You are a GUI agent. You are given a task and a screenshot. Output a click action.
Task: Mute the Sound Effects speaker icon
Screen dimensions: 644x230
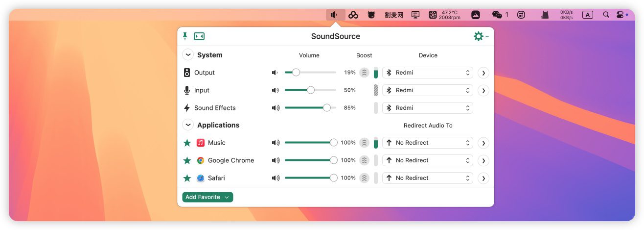(x=276, y=108)
